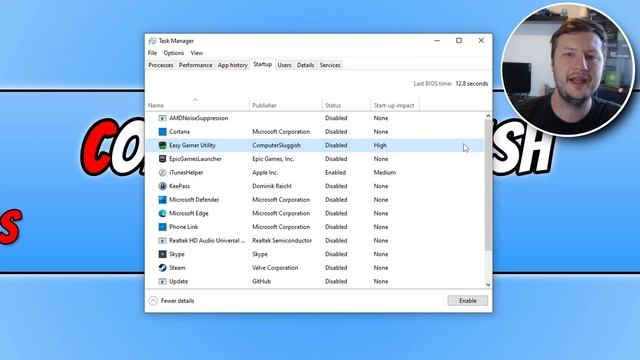Click the Realtek HD Audio icon

[162, 240]
